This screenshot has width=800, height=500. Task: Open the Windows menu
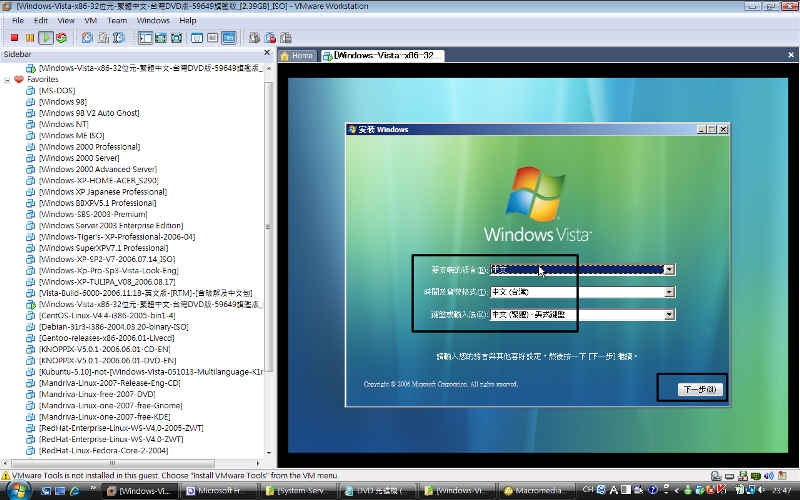tap(153, 20)
